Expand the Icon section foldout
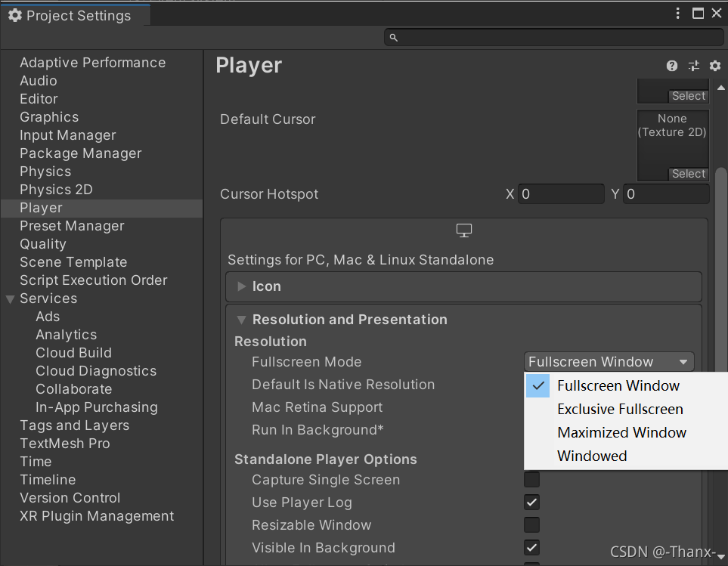Screen dimensions: 728x566 coord(241,286)
